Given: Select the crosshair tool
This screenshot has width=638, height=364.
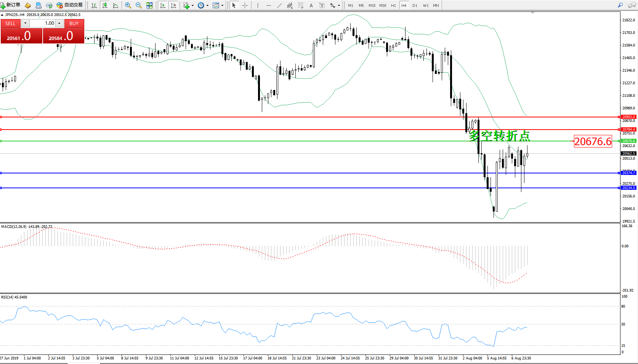Looking at the screenshot, I should [245, 5].
